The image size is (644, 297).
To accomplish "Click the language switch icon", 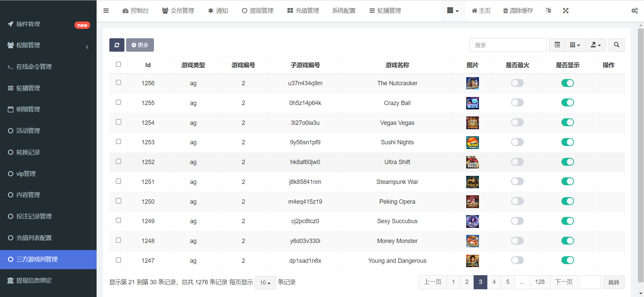I will pos(548,11).
